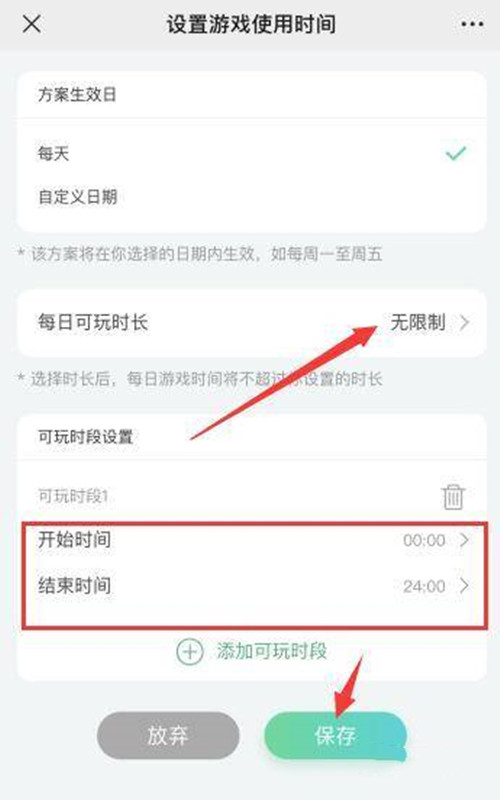This screenshot has width=500, height=800.
Task: Delete 可玩时段1 with the trash icon
Action: [453, 496]
